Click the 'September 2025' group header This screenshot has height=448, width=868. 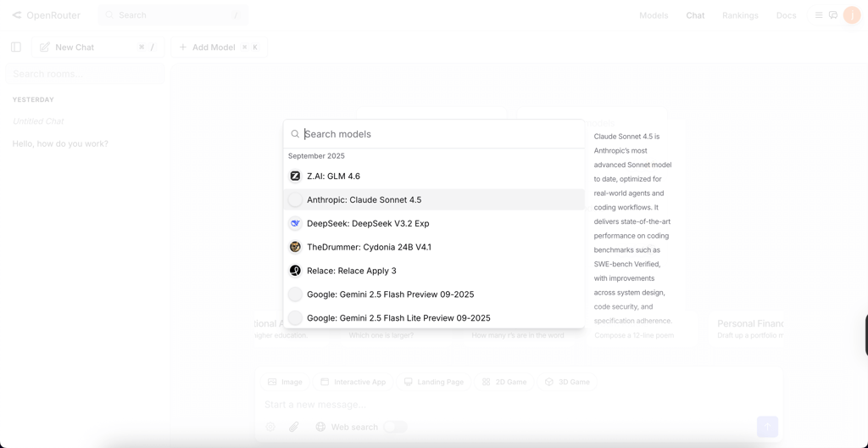[316, 156]
